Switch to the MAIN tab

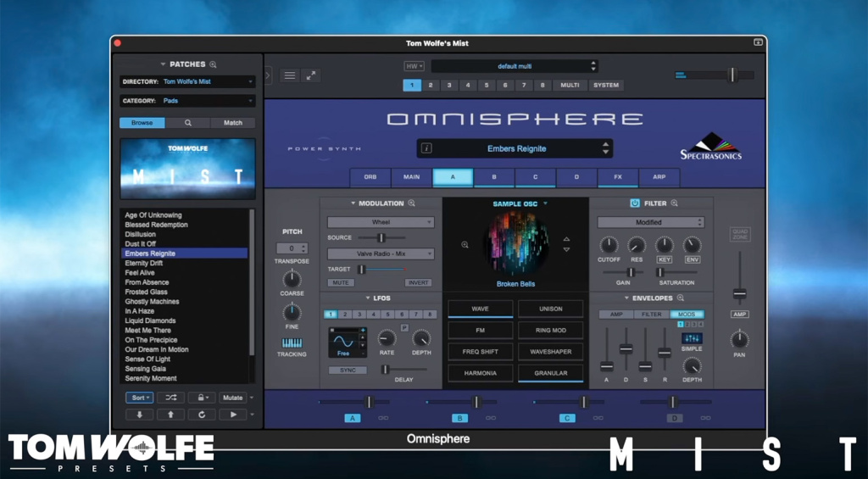point(411,177)
